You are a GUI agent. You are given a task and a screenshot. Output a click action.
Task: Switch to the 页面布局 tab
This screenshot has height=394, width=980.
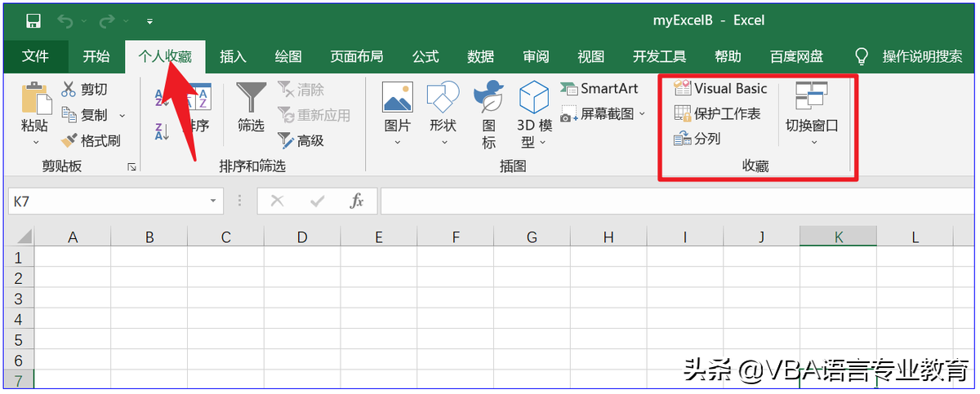click(x=357, y=56)
